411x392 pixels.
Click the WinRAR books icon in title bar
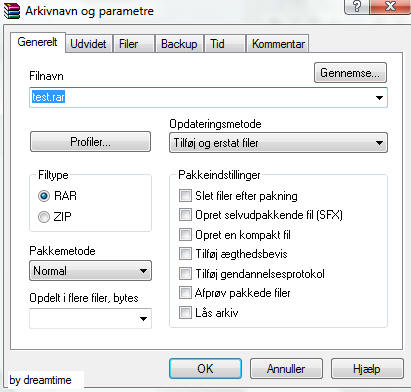(x=12, y=11)
